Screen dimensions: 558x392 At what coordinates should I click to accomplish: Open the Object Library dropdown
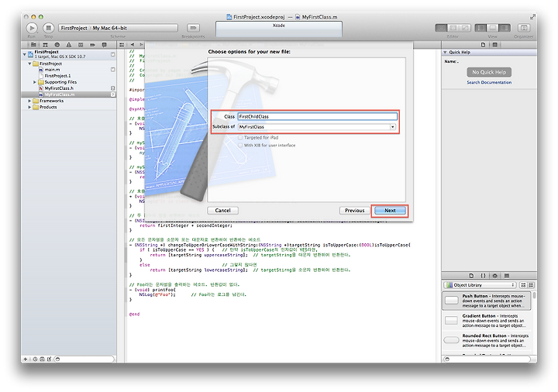coord(480,285)
